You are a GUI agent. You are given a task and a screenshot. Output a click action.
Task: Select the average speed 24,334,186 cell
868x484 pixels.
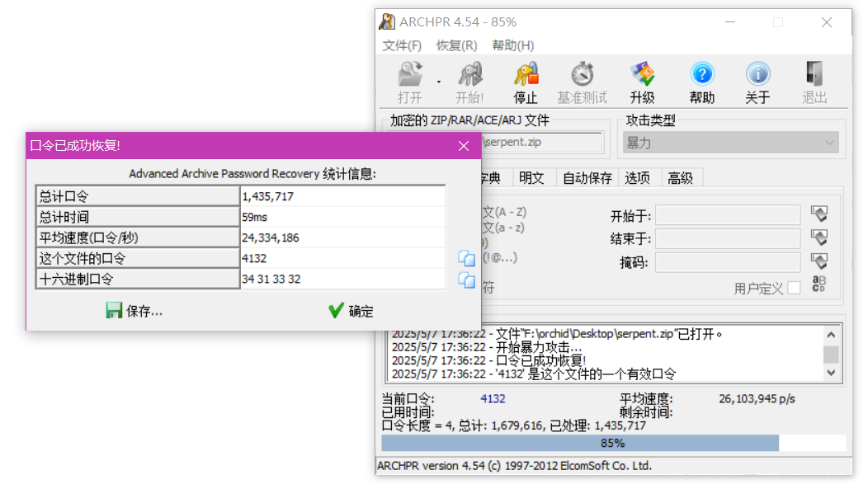(x=342, y=237)
